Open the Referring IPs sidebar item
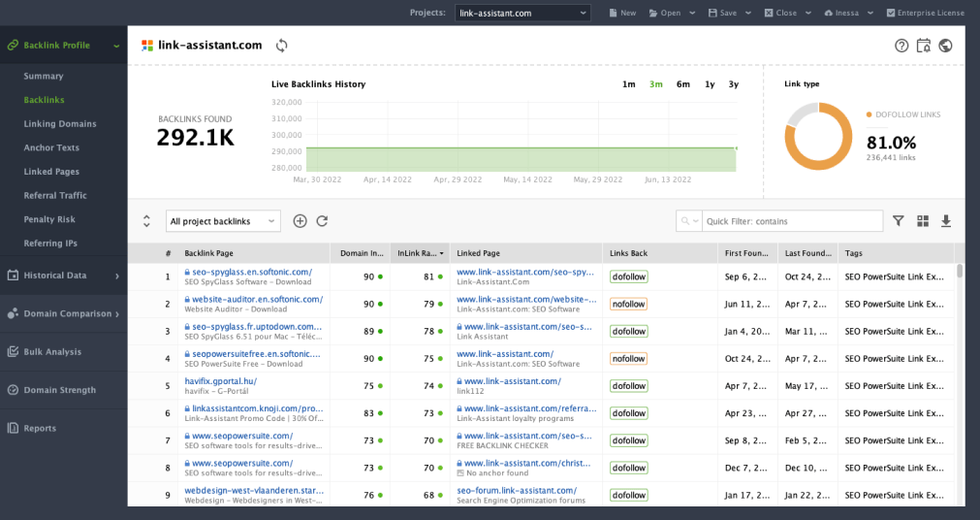Viewport: 980px width, 520px height. click(50, 243)
